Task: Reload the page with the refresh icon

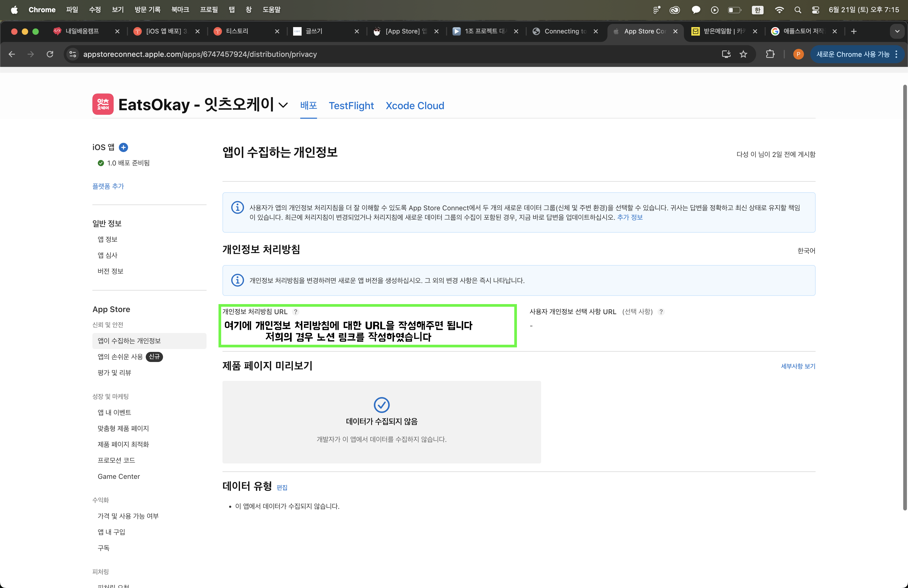Action: (50, 54)
